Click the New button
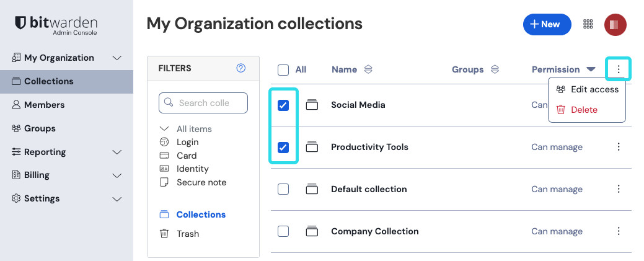This screenshot has height=261, width=644. click(547, 24)
